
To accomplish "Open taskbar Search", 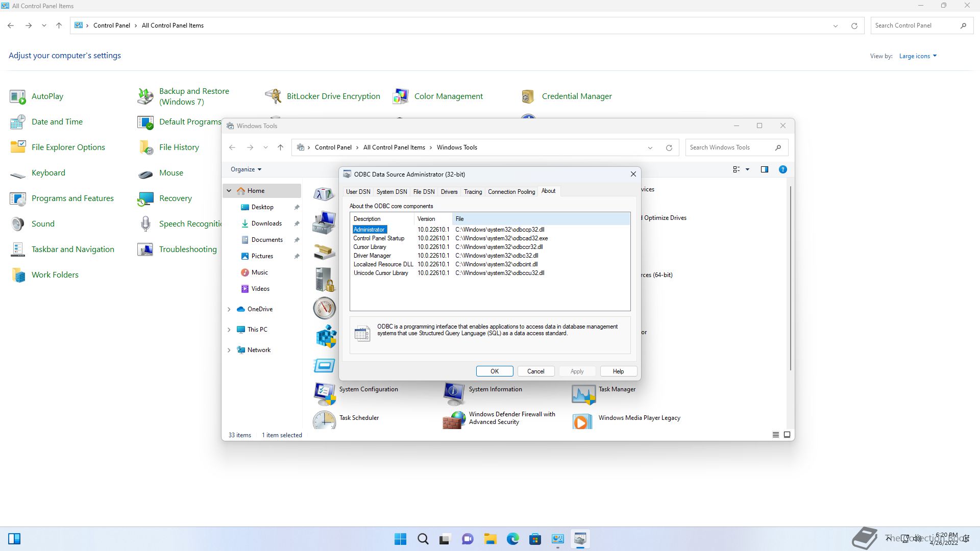I will click(x=423, y=539).
